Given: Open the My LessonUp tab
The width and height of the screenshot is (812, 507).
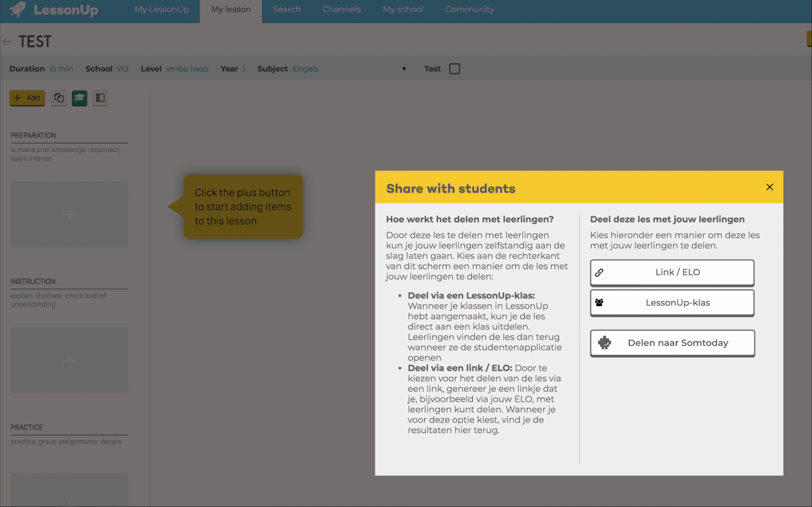Looking at the screenshot, I should point(162,9).
